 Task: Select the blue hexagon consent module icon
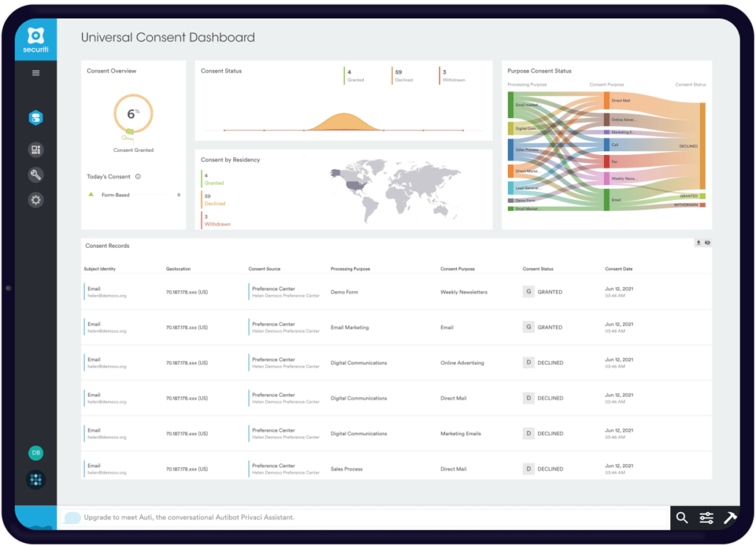pyautogui.click(x=35, y=118)
